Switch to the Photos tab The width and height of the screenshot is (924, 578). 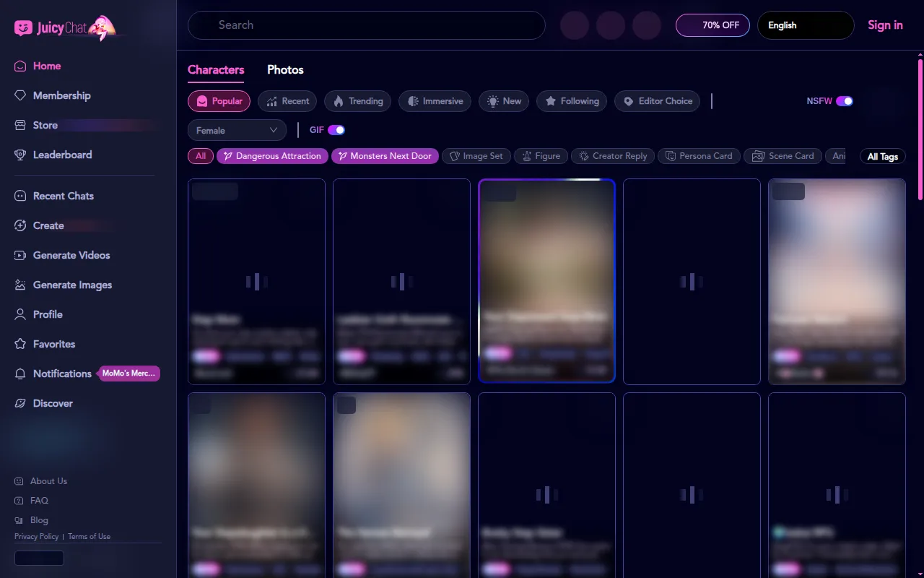[285, 70]
